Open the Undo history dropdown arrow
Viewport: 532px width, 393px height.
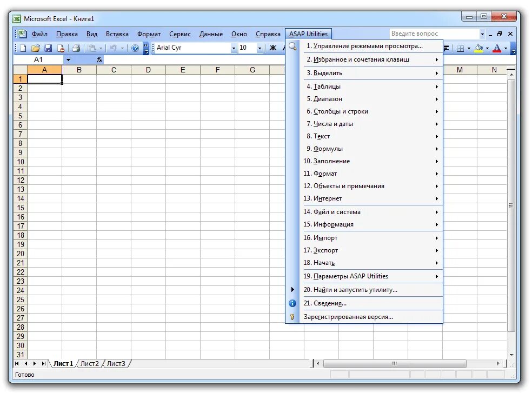[x=123, y=49]
